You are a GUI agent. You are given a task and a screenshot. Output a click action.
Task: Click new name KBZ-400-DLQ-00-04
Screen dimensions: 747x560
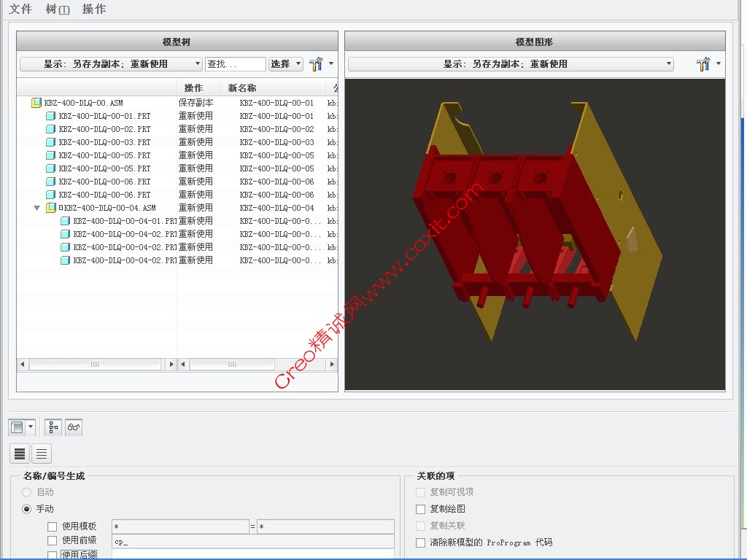click(276, 208)
